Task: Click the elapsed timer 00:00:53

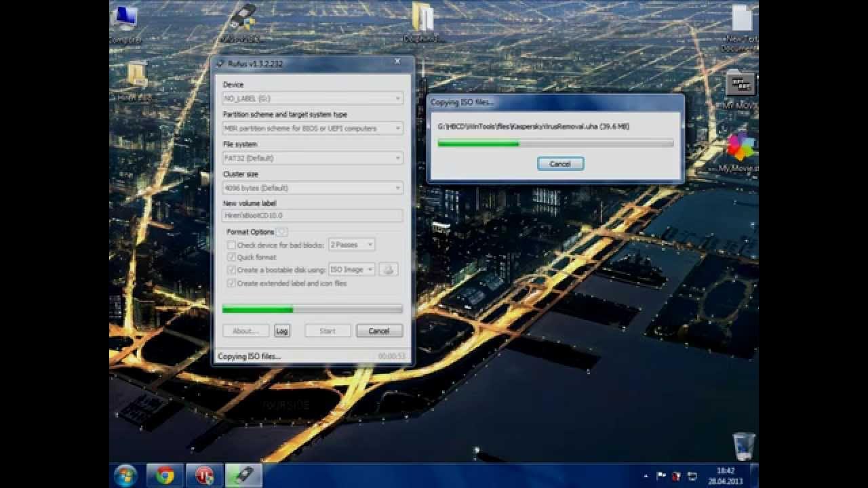Action: pyautogui.click(x=391, y=357)
